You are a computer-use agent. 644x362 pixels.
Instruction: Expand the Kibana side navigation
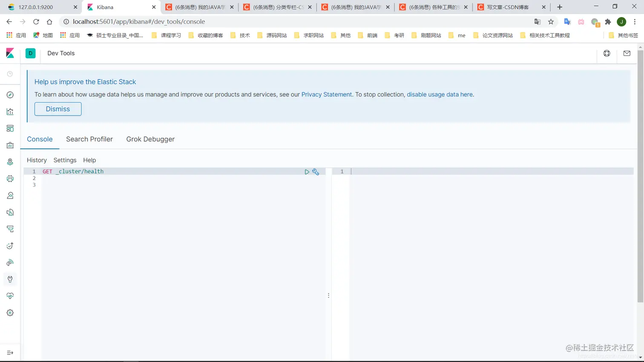[x=10, y=353]
